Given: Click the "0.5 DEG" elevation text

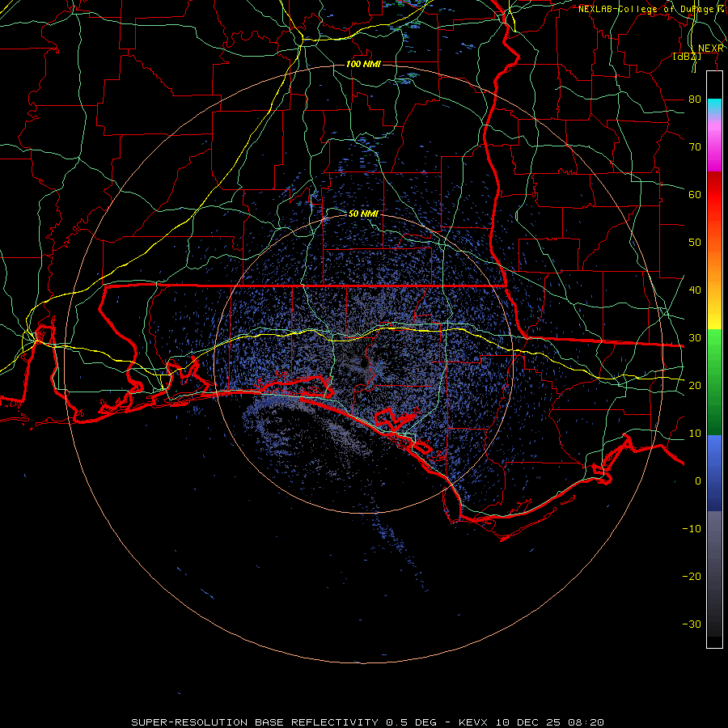Looking at the screenshot, I should click(x=413, y=722).
